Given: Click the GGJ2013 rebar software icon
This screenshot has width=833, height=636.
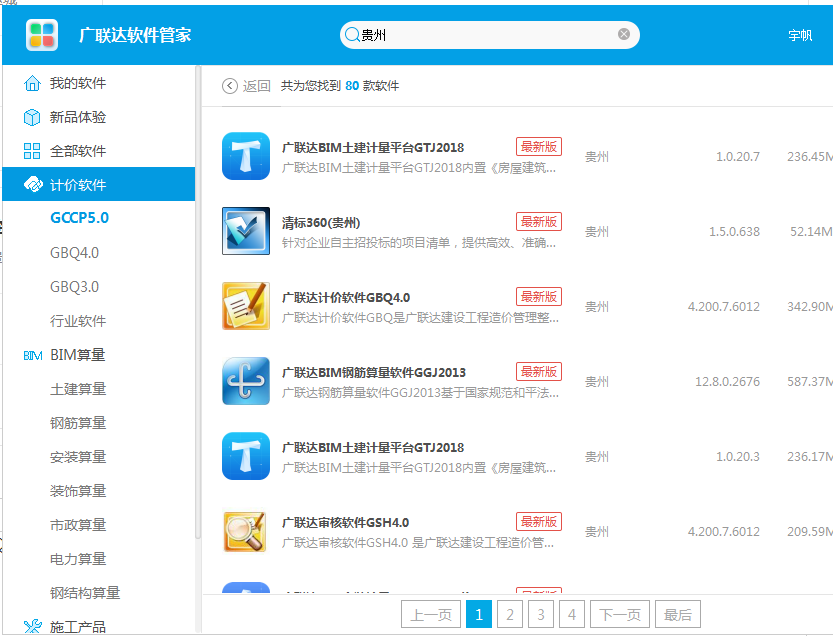Looking at the screenshot, I should click(x=245, y=381).
